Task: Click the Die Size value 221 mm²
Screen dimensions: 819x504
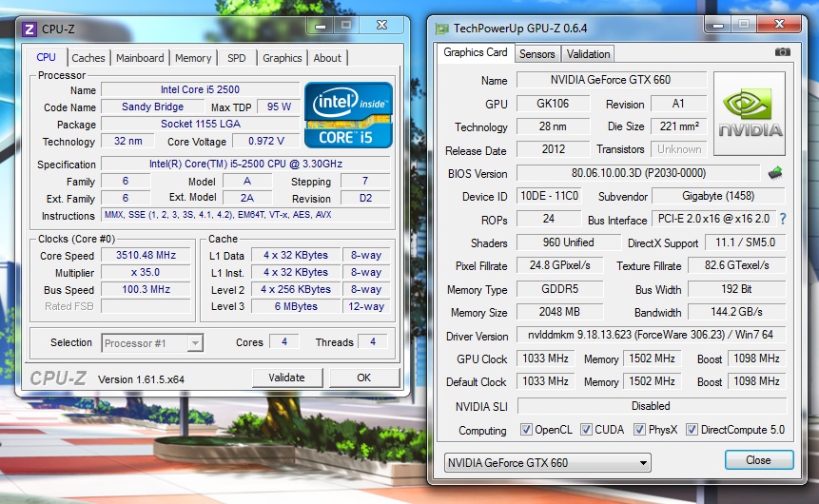Action: [678, 126]
